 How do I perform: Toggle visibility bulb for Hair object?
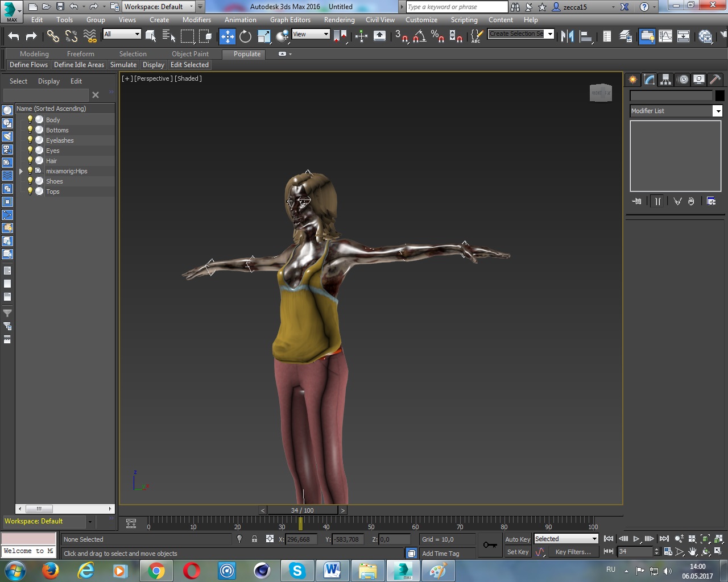tap(30, 161)
